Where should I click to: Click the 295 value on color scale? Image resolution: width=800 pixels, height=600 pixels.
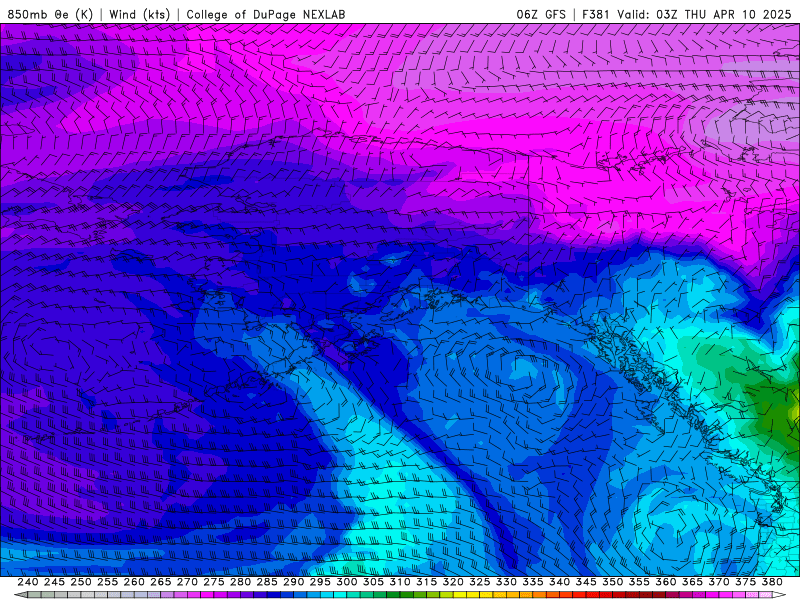tap(320, 582)
